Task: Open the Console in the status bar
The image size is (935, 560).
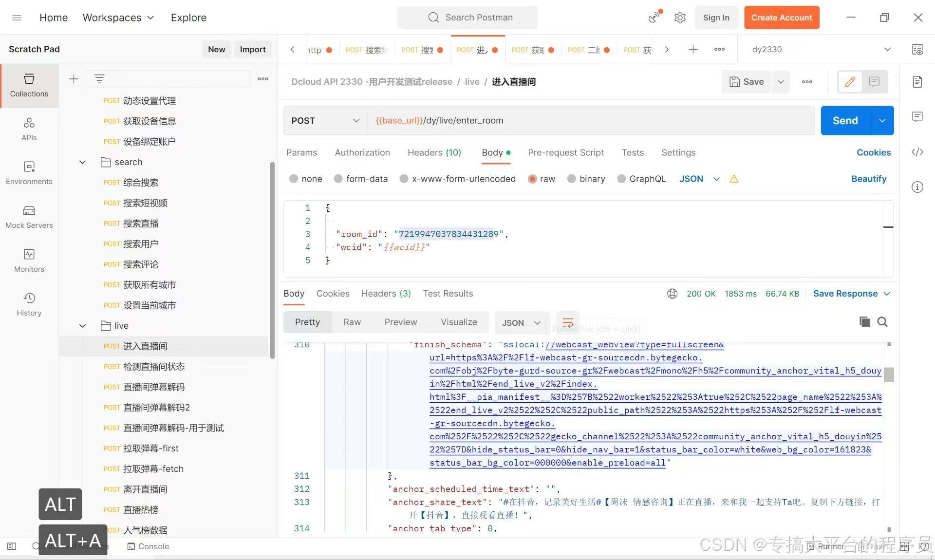Action: coord(148,546)
